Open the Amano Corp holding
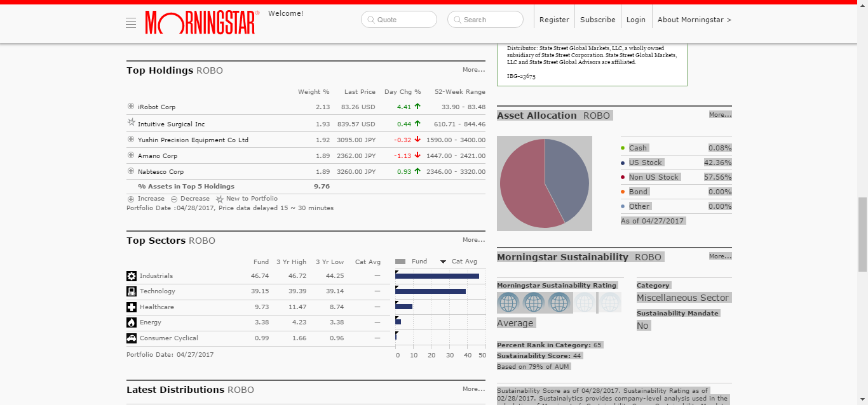This screenshot has height=405, width=868. tap(158, 156)
